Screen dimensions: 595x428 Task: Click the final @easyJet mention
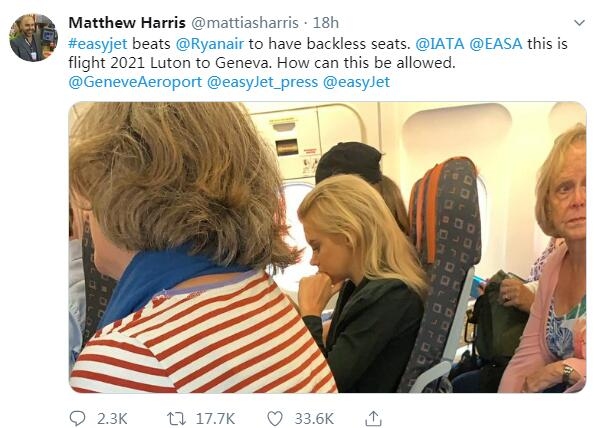click(x=356, y=82)
